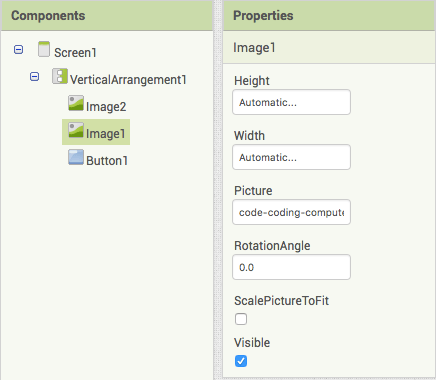Select VerticalArrangement1 label in the tree

pos(128,80)
